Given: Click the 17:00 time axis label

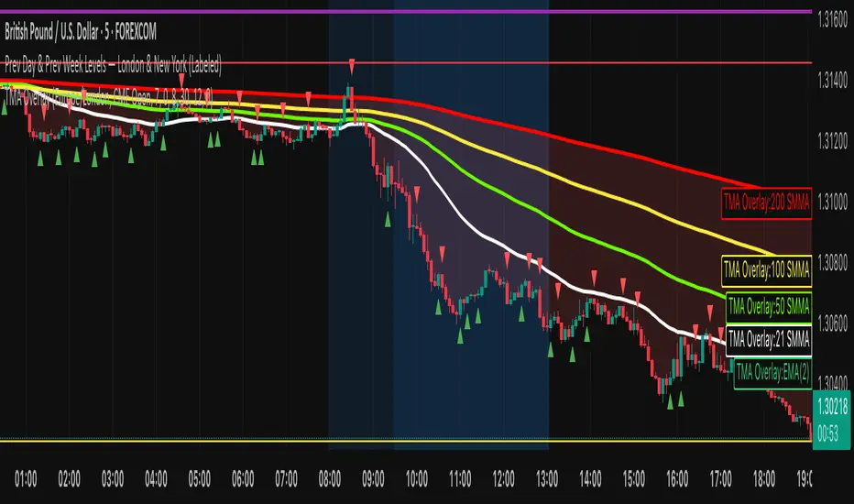Looking at the screenshot, I should [x=720, y=479].
